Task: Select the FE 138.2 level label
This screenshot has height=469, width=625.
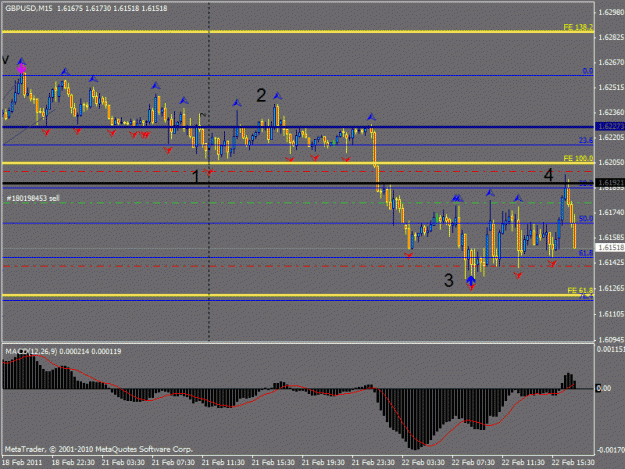Action: click(578, 27)
